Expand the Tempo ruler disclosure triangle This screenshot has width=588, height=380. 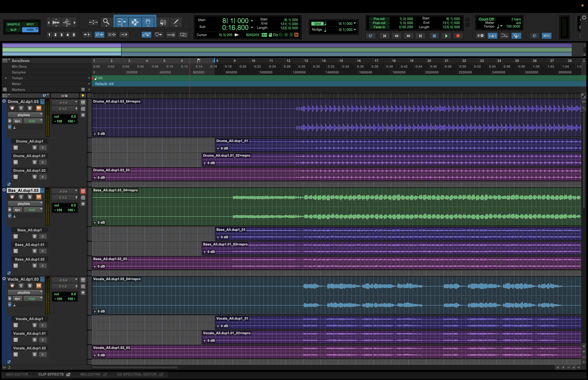6,78
